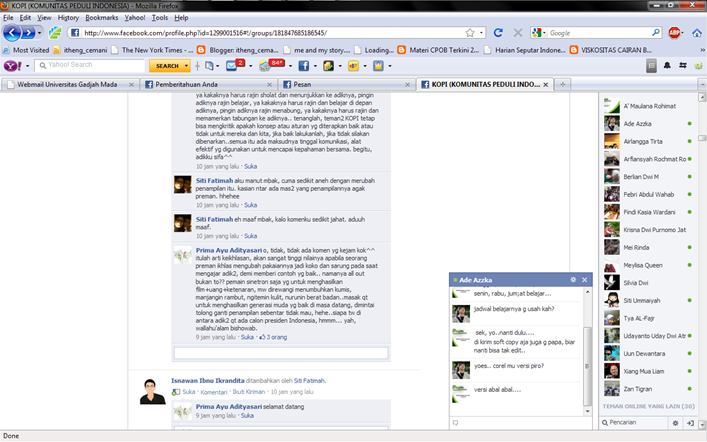The width and height of the screenshot is (707, 442).
Task: Open the File menu
Action: [x=8, y=18]
